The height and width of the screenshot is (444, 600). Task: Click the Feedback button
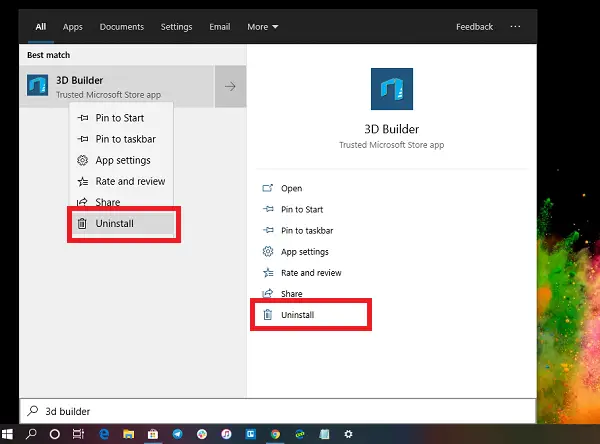pos(474,27)
